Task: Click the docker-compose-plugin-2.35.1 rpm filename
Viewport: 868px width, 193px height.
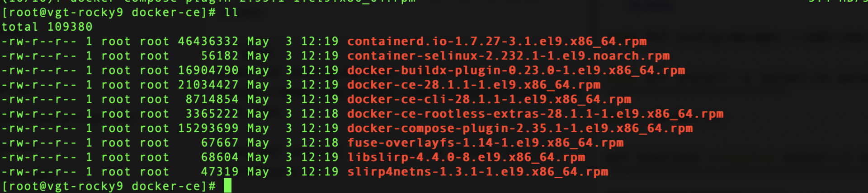Action: click(519, 128)
